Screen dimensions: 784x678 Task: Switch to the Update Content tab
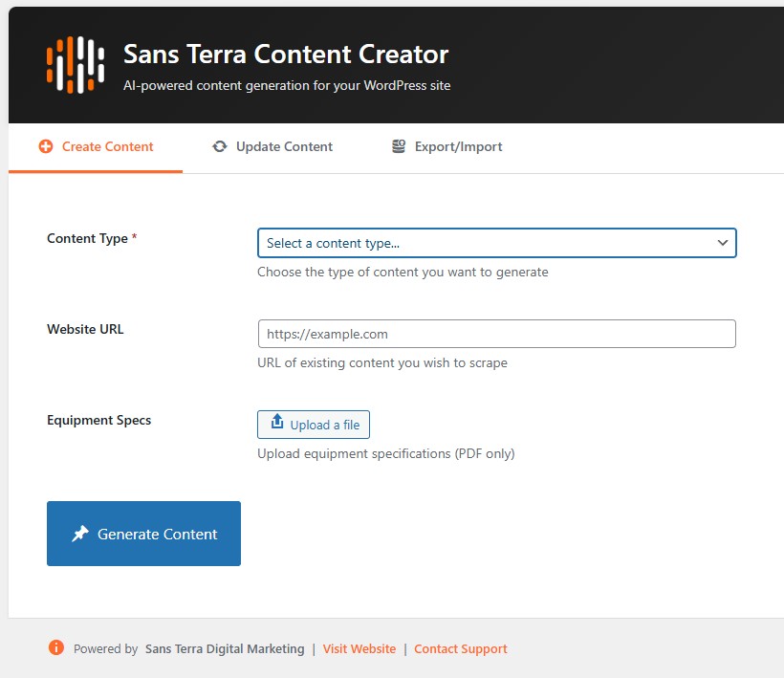[272, 146]
